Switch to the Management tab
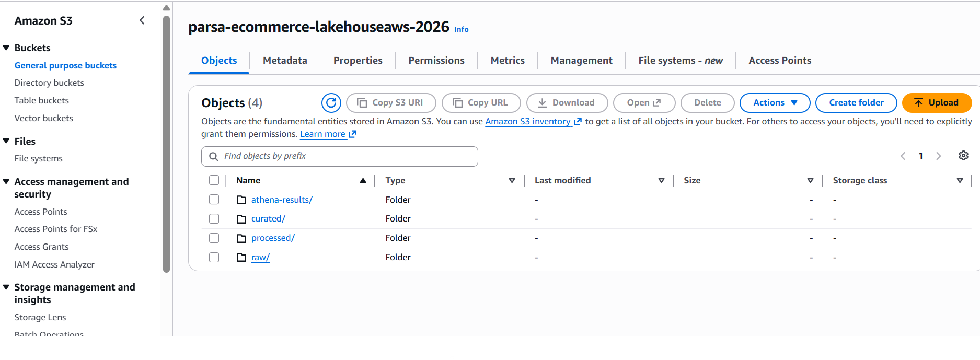 pyautogui.click(x=581, y=61)
